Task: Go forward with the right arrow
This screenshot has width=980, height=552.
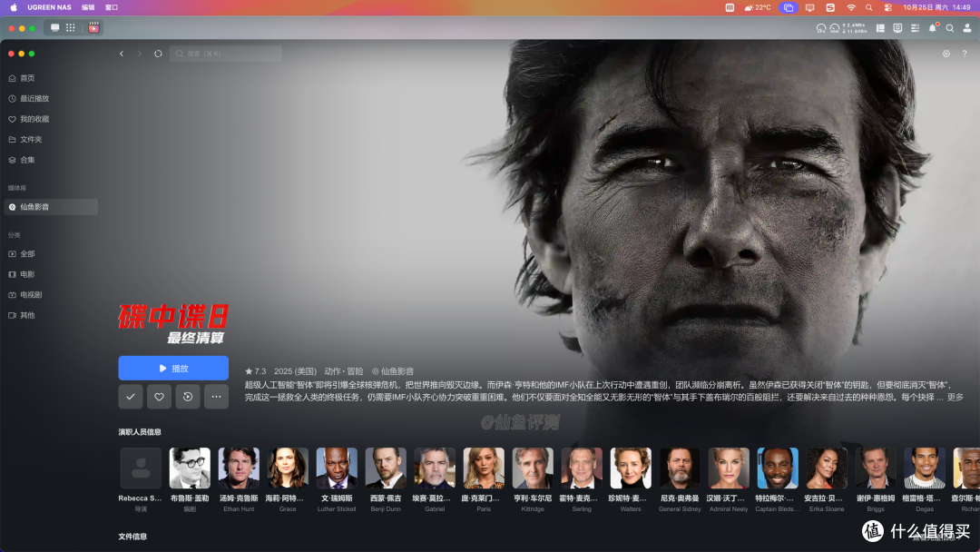Action: pos(140,54)
